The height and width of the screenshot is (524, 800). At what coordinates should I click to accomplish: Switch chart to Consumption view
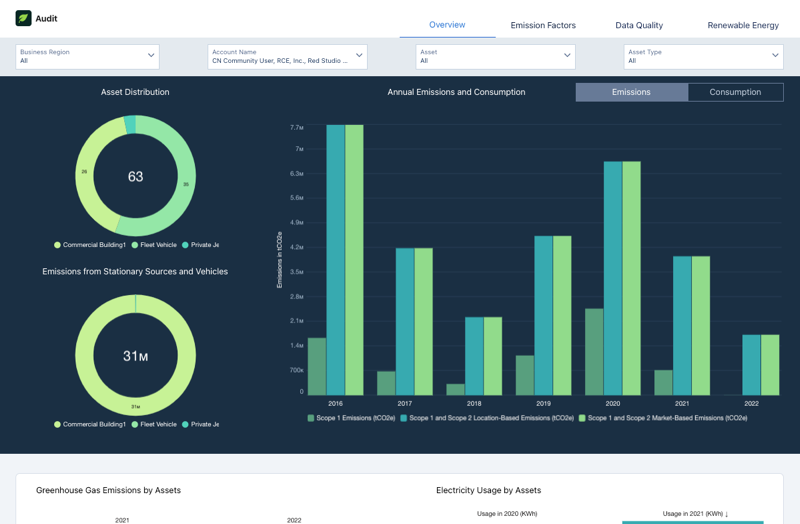735,92
